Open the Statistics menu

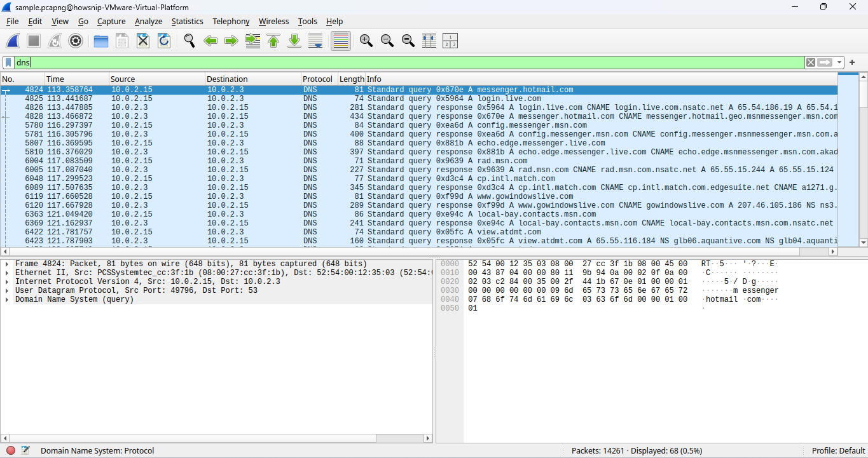pos(187,21)
